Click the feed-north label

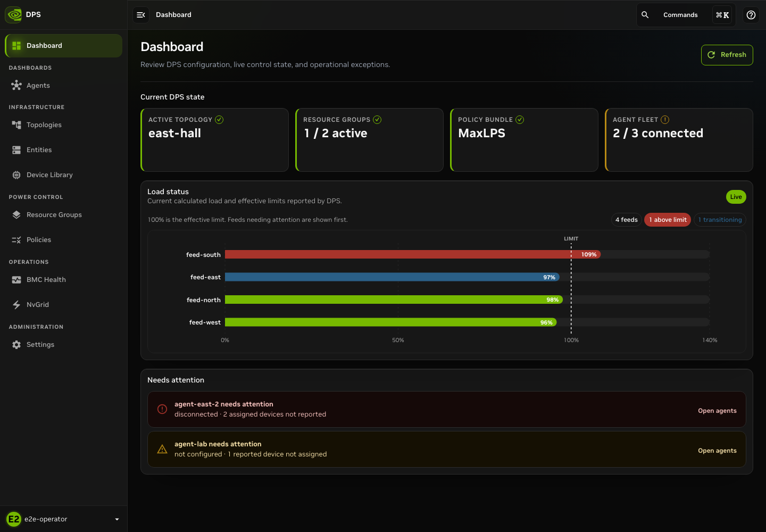(x=203, y=300)
